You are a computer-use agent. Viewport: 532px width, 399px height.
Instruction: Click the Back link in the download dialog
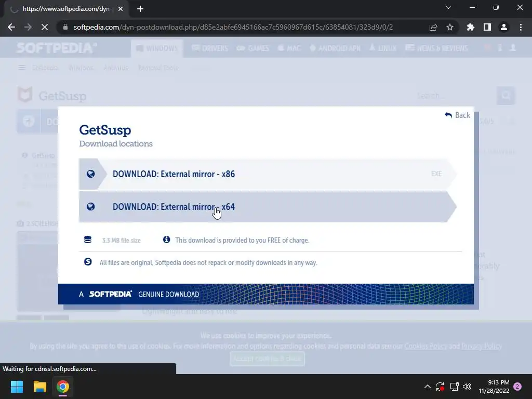[457, 115]
